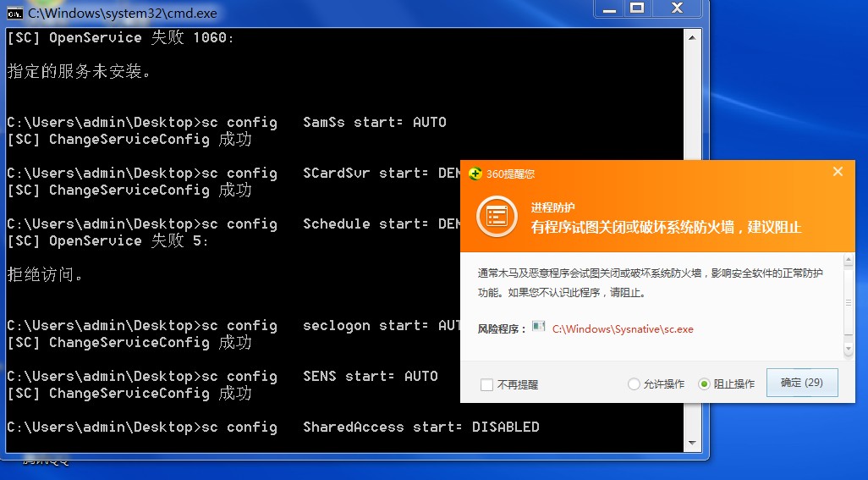This screenshot has height=480, width=868.
Task: Click the SCardSvr command line in cmd
Action: [x=233, y=174]
